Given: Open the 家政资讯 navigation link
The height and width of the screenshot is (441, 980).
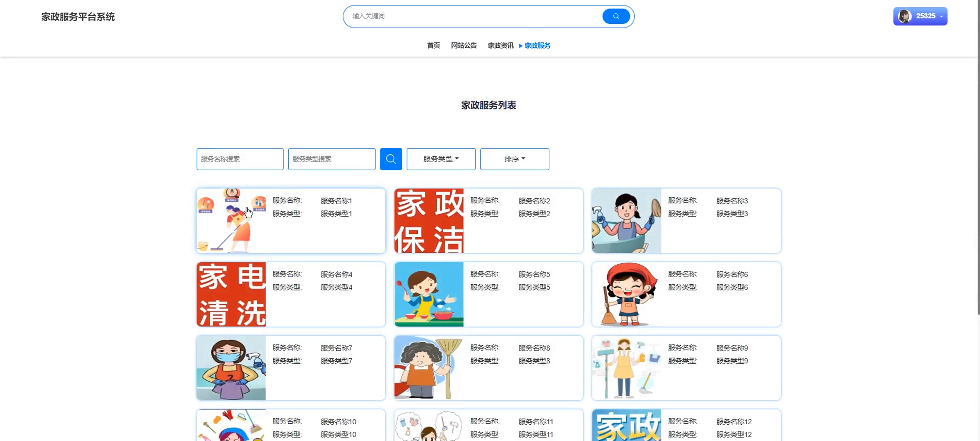Looking at the screenshot, I should point(500,46).
